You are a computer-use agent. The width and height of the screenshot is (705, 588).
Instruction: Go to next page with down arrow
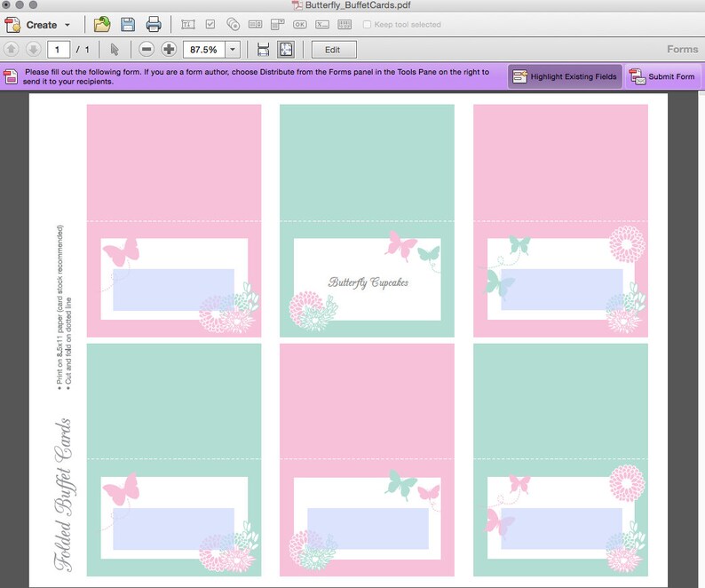(x=33, y=49)
